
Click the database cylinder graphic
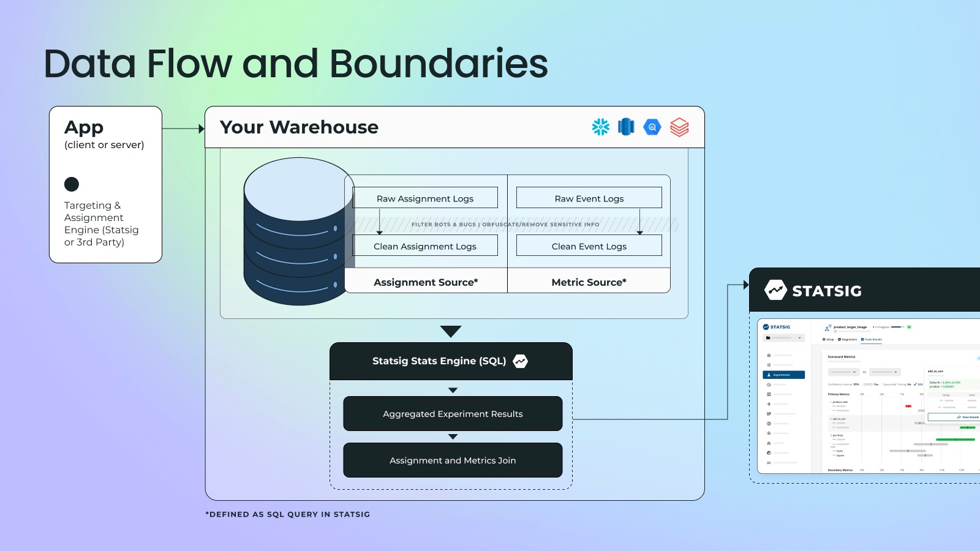299,231
